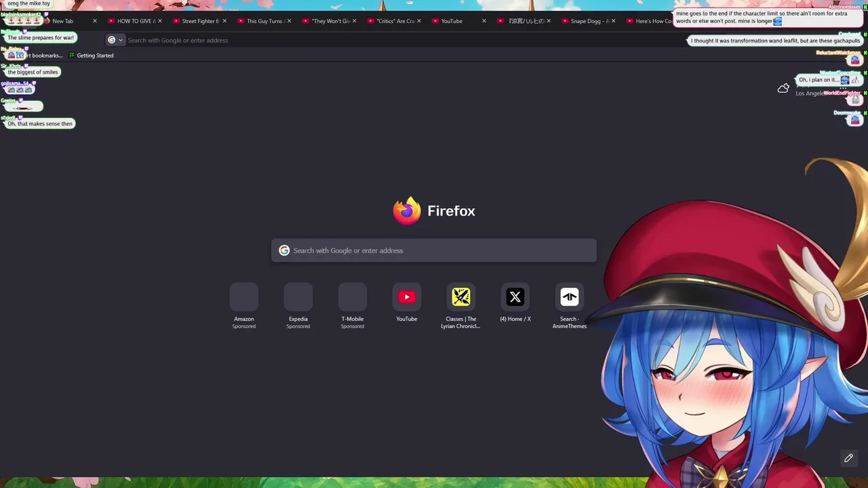Viewport: 868px width, 488px height.
Task: Close the Street Fighter 6 tab
Action: tap(224, 21)
